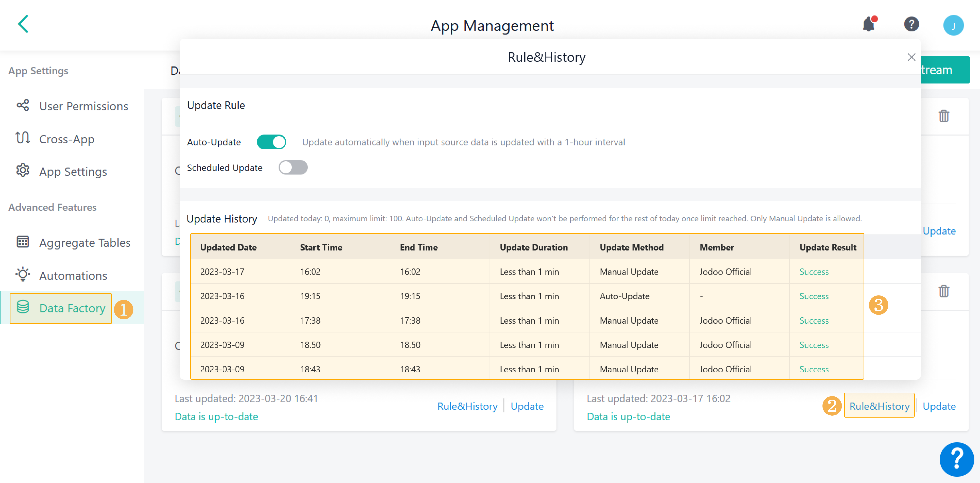Viewport: 980px width, 483px height.
Task: Click the User Permissions share icon
Action: [23, 105]
